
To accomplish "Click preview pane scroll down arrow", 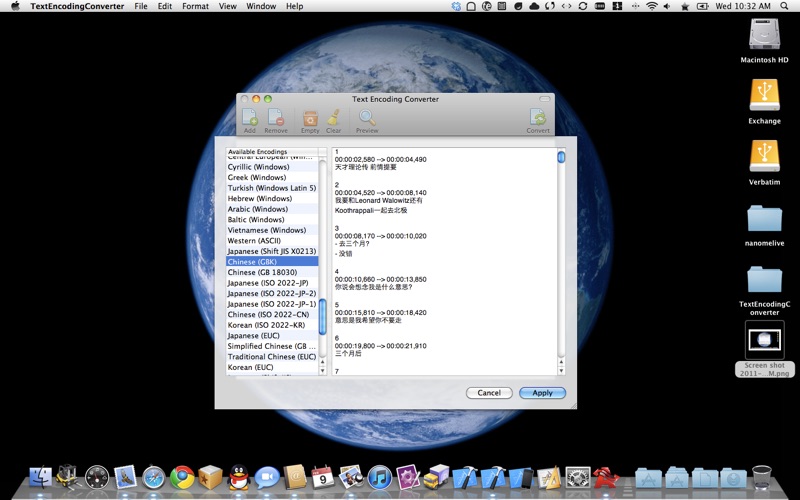I will pos(561,371).
